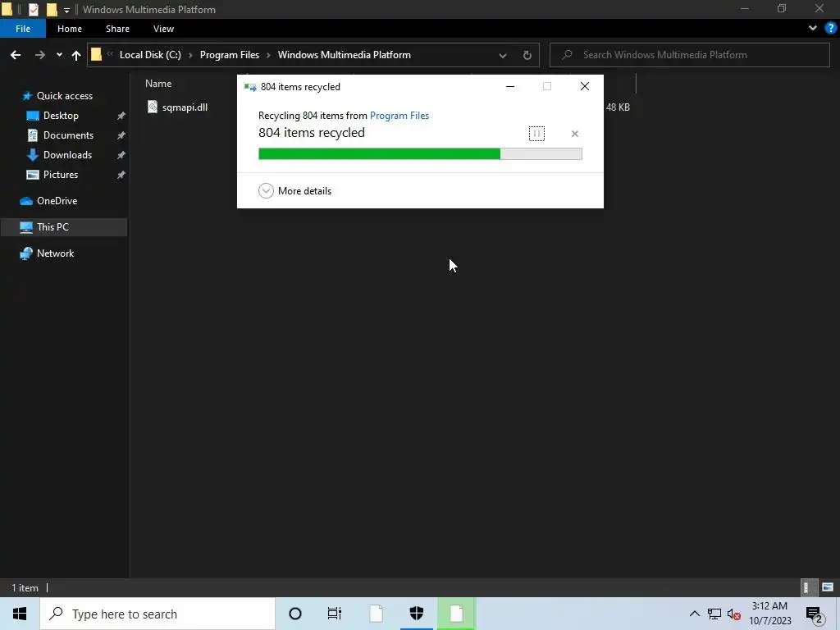The image size is (840, 630).
Task: Switch to the View ribbon tab
Action: (163, 29)
